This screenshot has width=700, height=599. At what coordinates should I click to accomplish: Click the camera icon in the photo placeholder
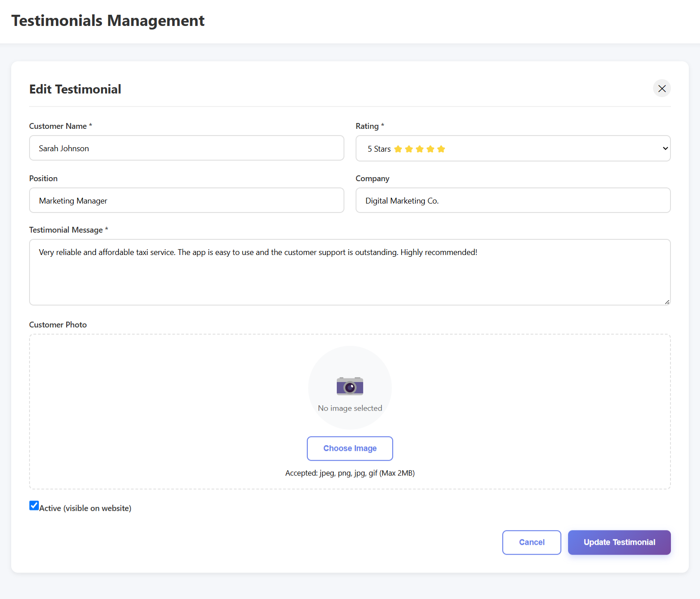(350, 386)
